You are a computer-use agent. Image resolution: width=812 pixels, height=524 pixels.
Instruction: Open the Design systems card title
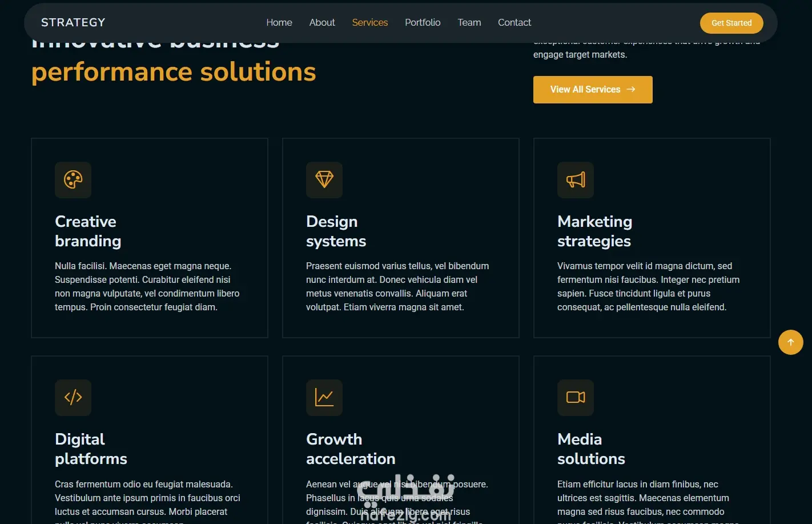click(336, 231)
